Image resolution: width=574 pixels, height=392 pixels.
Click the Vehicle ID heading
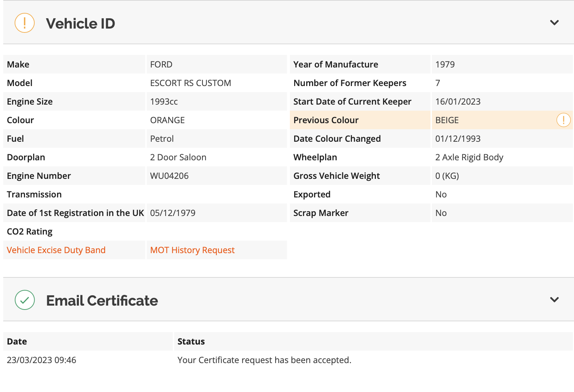coord(81,24)
